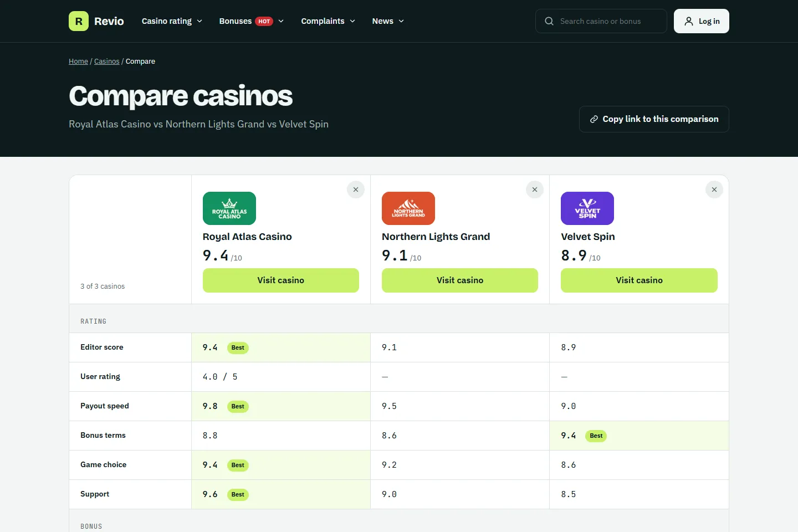
Task: Click the search magnifier icon
Action: click(x=549, y=21)
